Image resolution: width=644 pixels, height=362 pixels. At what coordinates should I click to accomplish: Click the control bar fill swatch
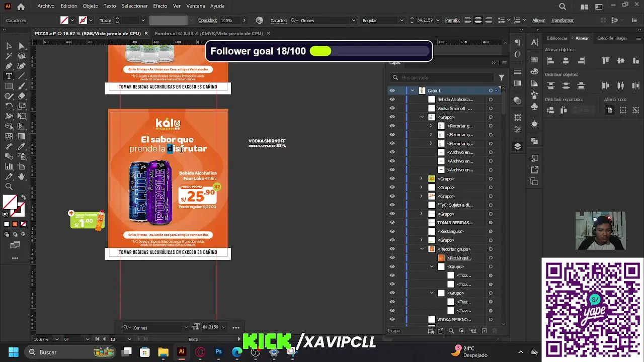pyautogui.click(x=64, y=21)
